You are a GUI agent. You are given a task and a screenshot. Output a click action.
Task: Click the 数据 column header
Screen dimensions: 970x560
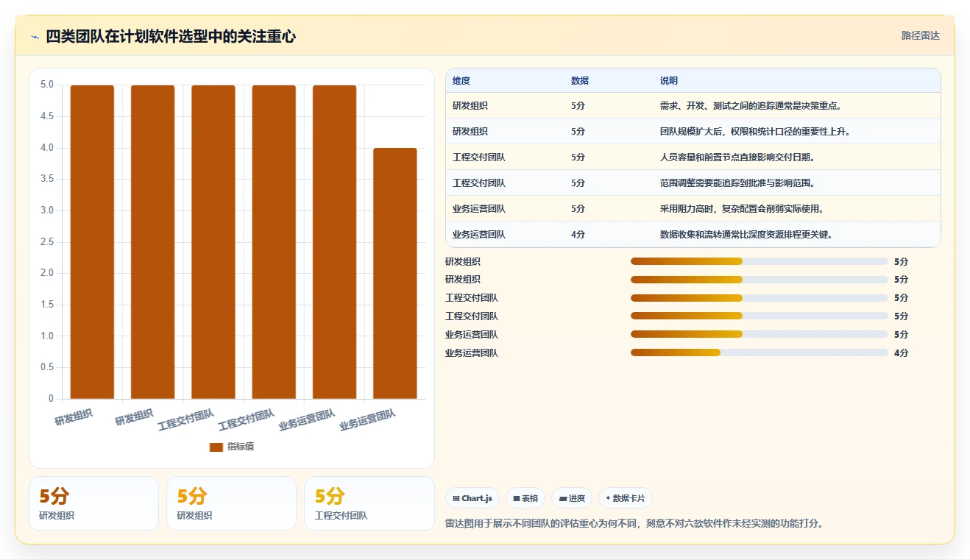(x=580, y=80)
